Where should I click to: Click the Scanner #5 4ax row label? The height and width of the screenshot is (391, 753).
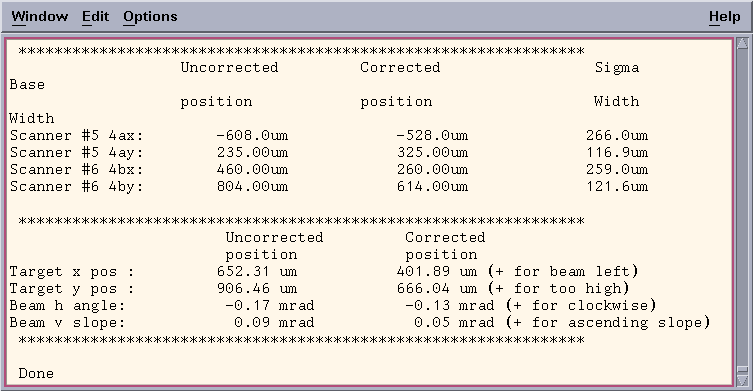tap(76, 135)
